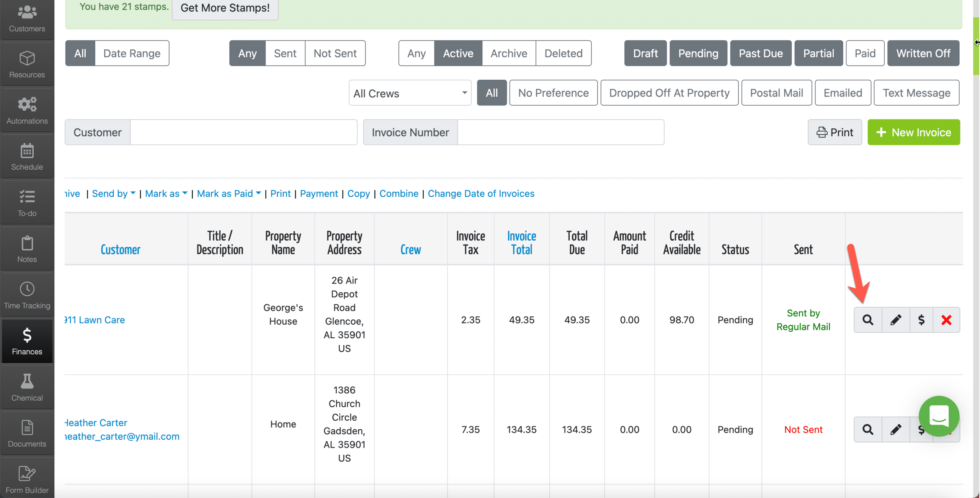This screenshot has width=980, height=498.
Task: Record payment for 911 Lawn Care invoice
Action: tap(921, 320)
